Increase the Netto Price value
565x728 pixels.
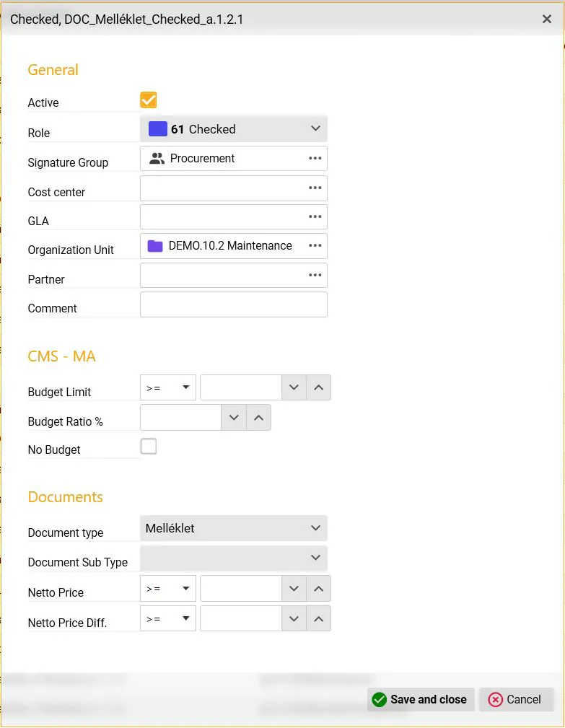pos(318,588)
